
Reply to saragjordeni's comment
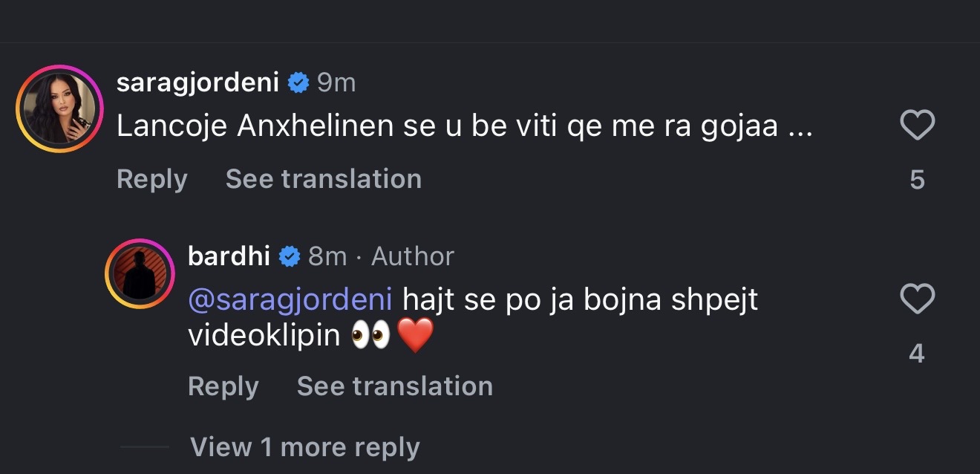[x=152, y=179]
